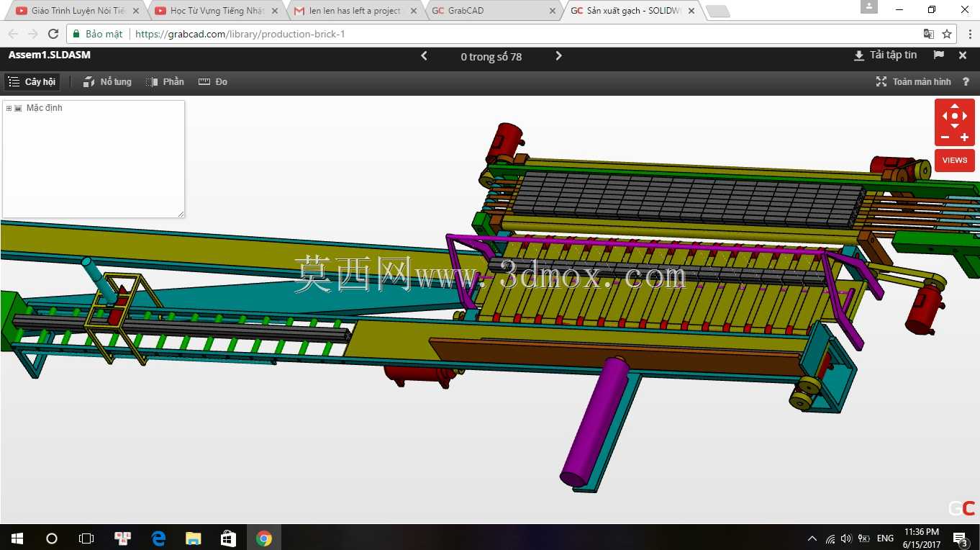Go to the next model with the right arrow
Viewport: 980px width, 550px height.
pyautogui.click(x=558, y=56)
